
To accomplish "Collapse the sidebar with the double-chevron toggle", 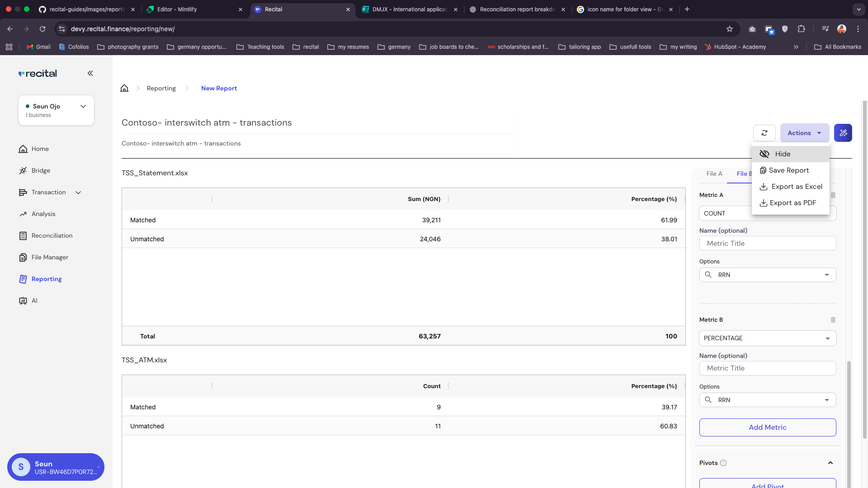I will [x=90, y=73].
